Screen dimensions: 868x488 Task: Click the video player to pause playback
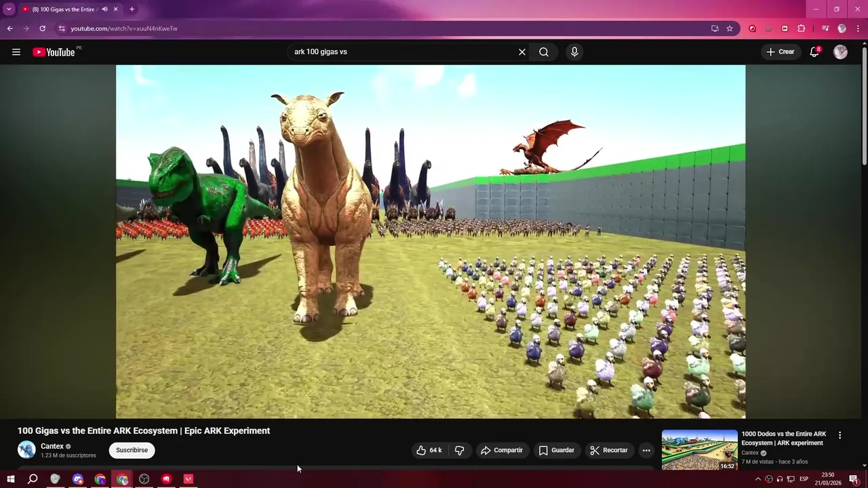point(431,241)
